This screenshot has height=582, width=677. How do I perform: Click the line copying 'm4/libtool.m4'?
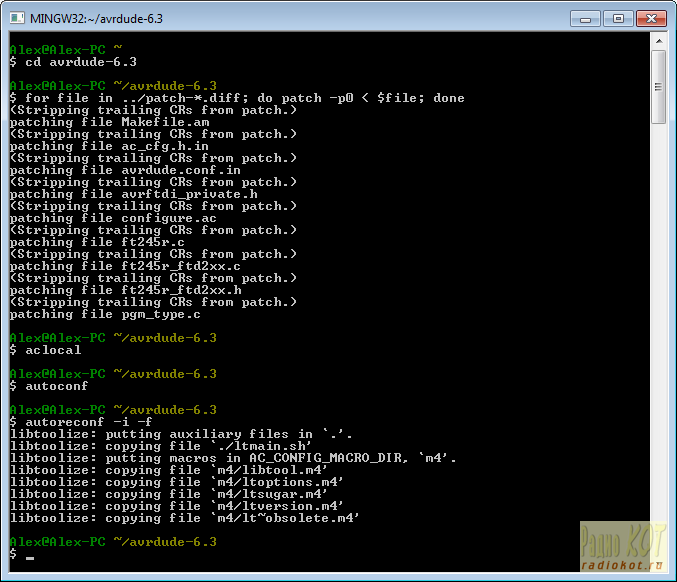coord(170,470)
